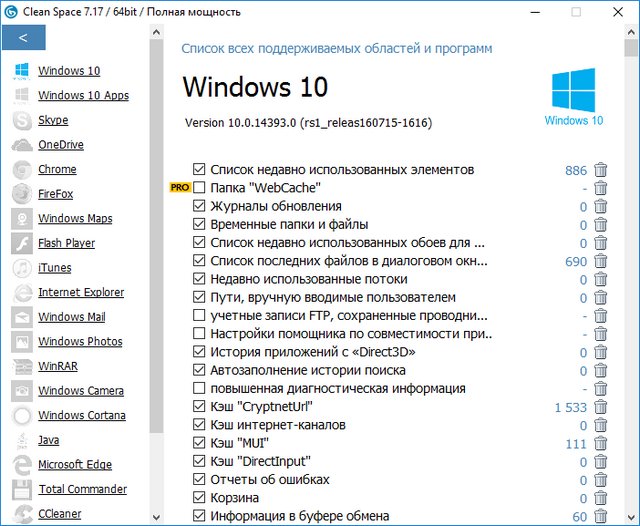The image size is (640, 526).
Task: Click the Microsoft Edge icon
Action: 22,465
